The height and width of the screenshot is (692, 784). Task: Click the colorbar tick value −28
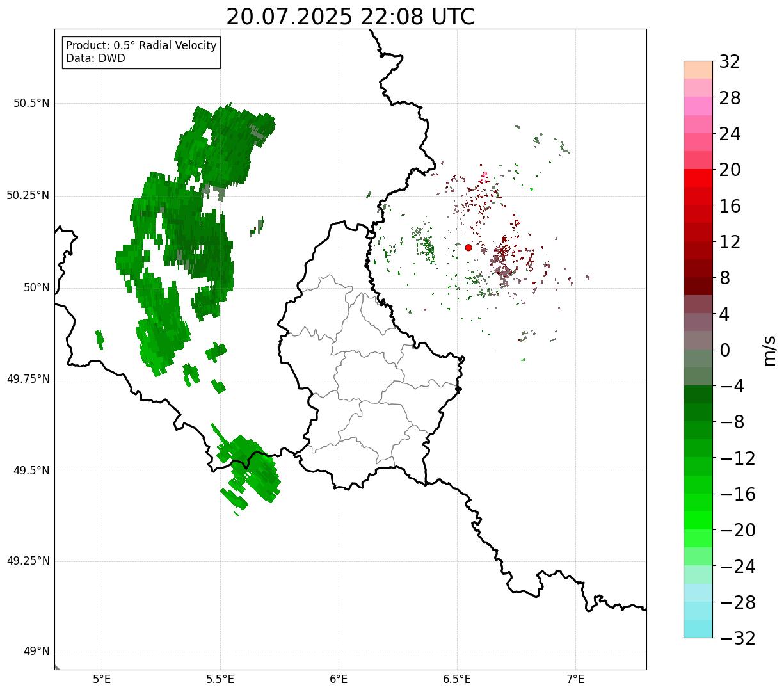[x=737, y=602]
